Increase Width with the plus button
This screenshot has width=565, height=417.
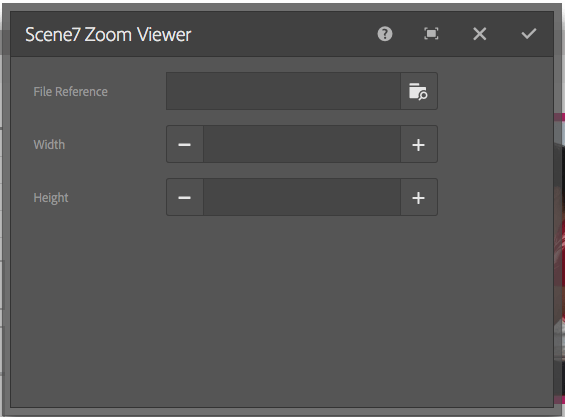tap(419, 144)
